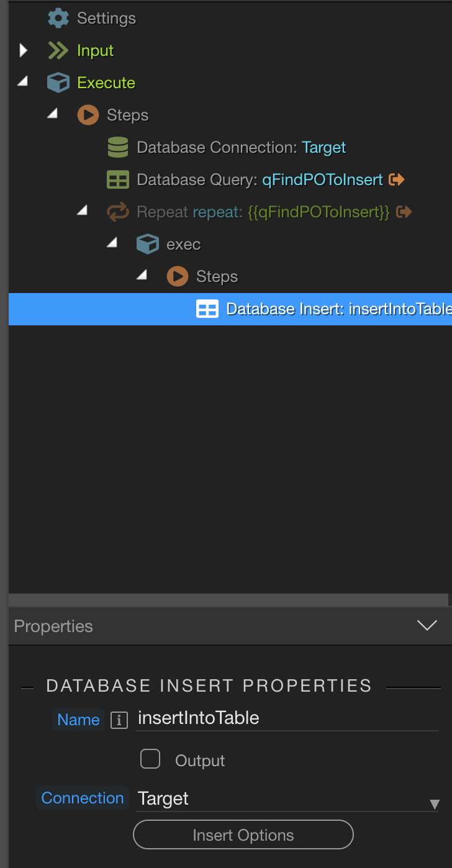
Task: Click the Name info icon
Action: pyautogui.click(x=119, y=720)
